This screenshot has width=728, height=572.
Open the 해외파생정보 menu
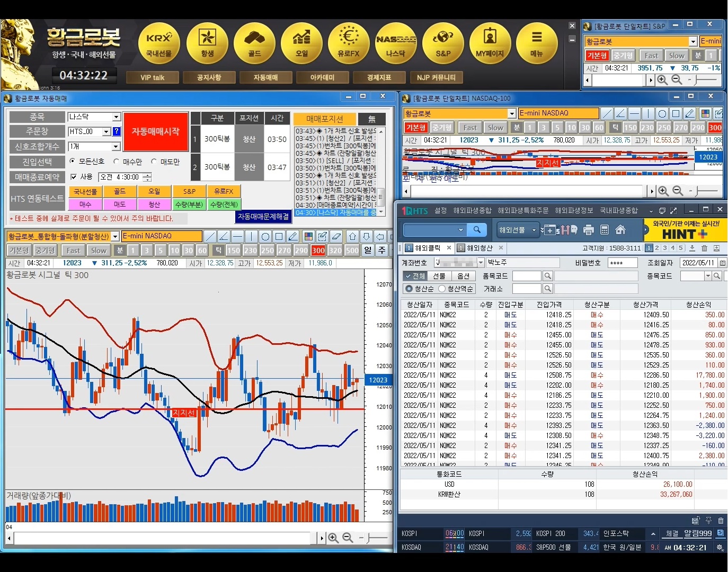coord(574,211)
